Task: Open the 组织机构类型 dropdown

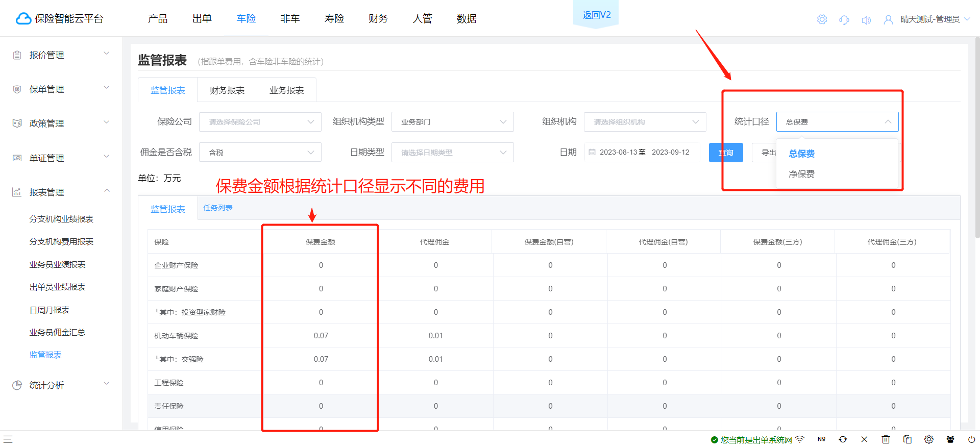Action: pos(453,122)
